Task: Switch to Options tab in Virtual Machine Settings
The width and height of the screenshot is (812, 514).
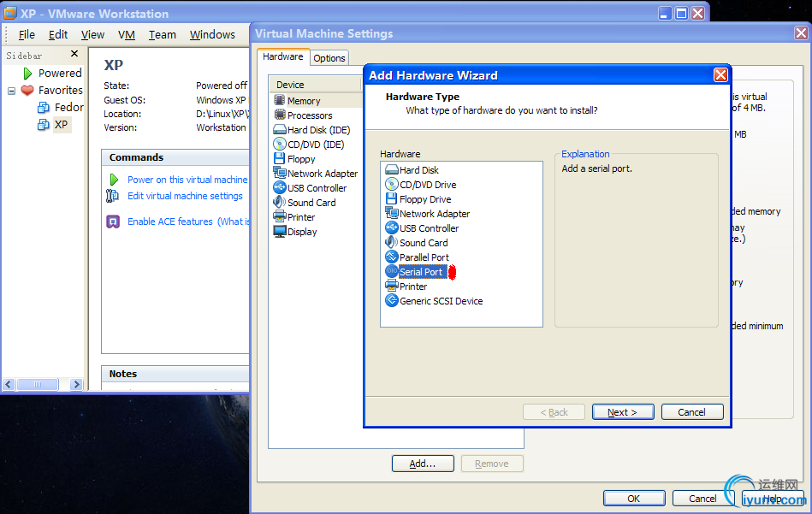Action: [329, 58]
